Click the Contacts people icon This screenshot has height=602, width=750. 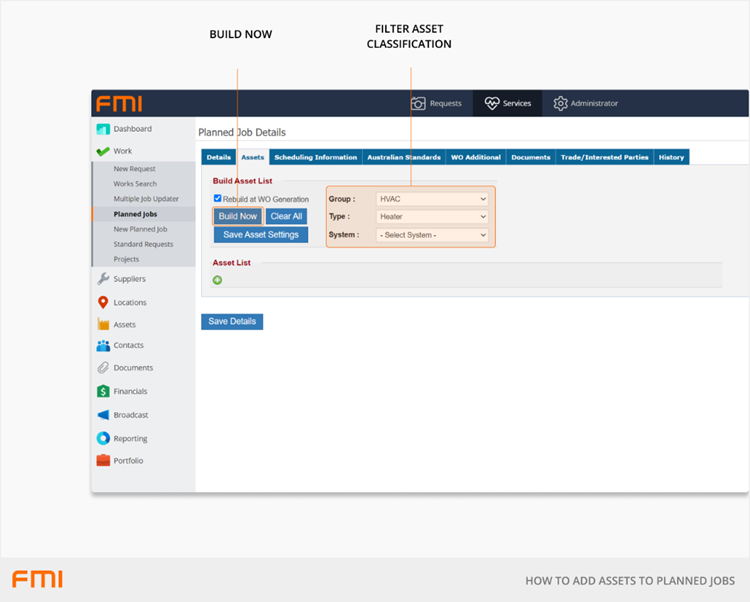103,345
